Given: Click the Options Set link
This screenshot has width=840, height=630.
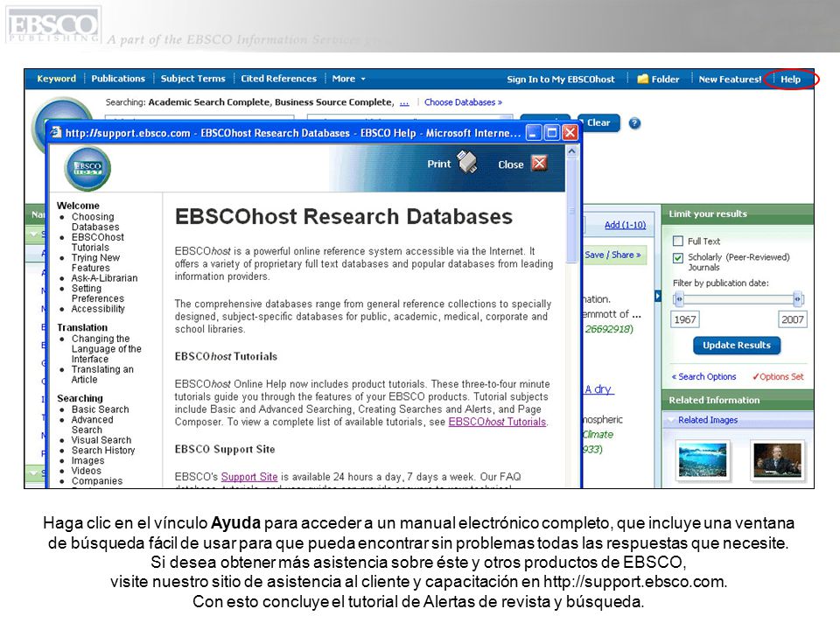Looking at the screenshot, I should pyautogui.click(x=778, y=376).
